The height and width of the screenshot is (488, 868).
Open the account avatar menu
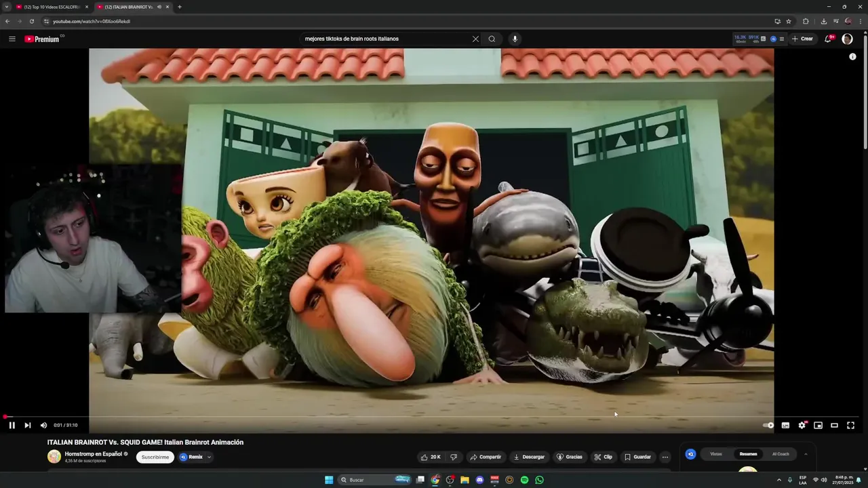(x=847, y=39)
